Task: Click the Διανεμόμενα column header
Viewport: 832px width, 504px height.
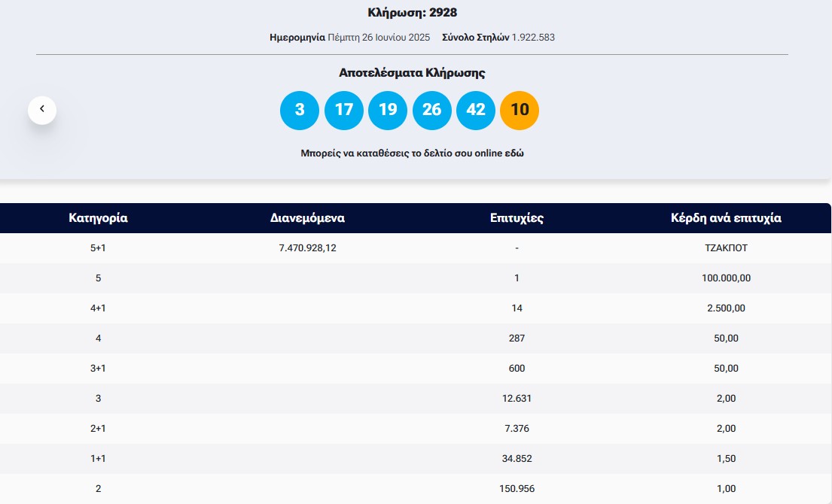Action: (x=307, y=218)
